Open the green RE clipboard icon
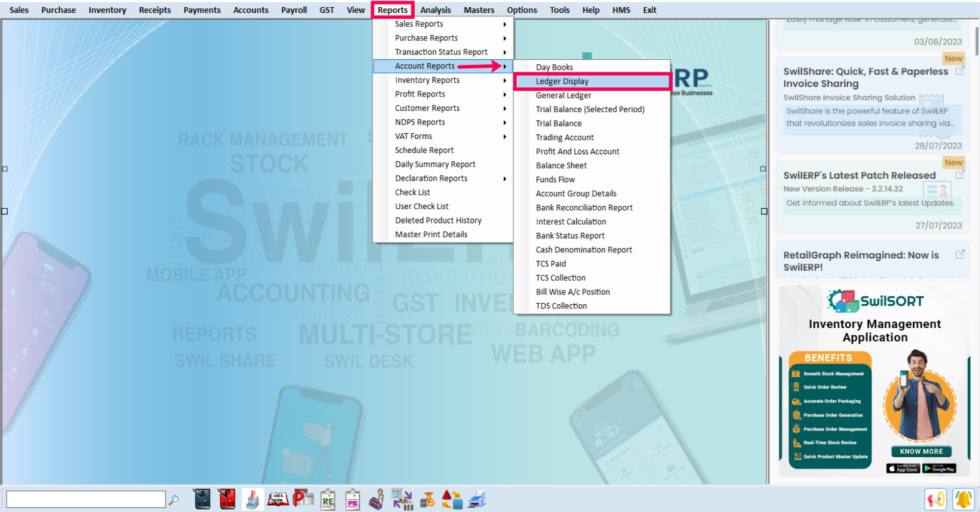This screenshot has width=980, height=512. (328, 499)
